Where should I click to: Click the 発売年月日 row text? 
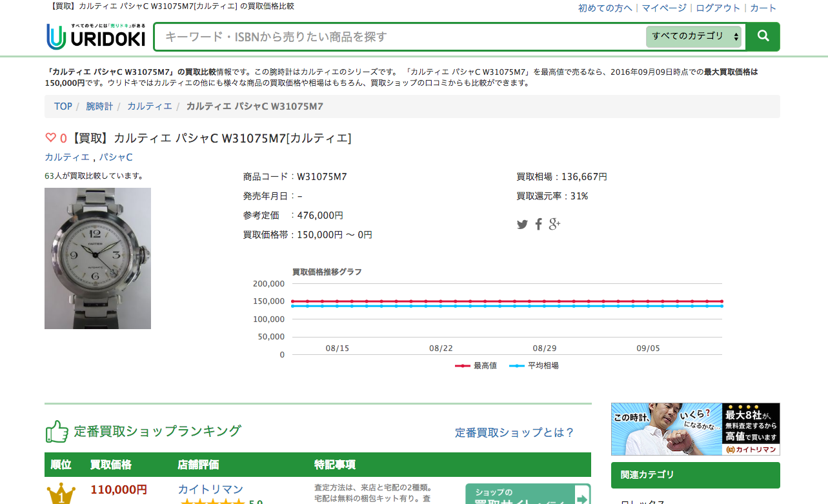click(273, 196)
